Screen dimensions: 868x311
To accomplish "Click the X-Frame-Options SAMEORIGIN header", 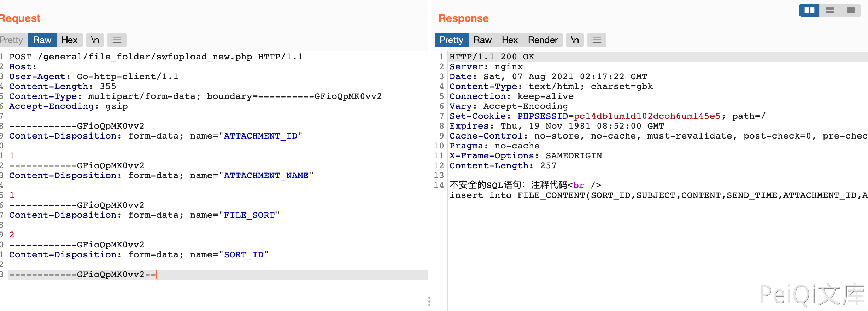I will [526, 155].
